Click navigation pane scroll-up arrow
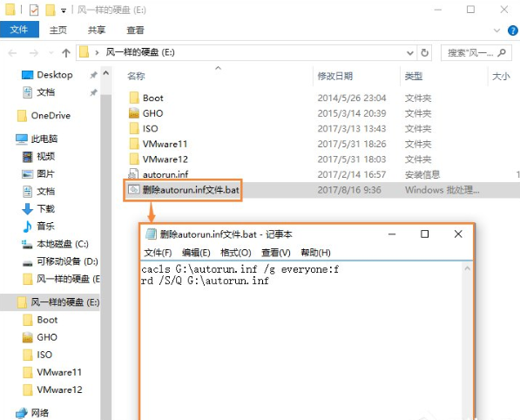 (x=106, y=73)
